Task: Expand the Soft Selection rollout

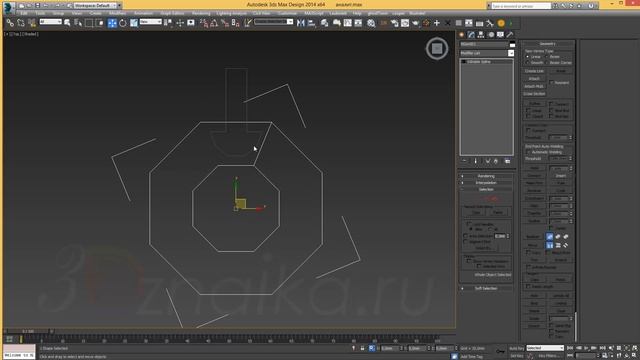Action: click(x=486, y=288)
